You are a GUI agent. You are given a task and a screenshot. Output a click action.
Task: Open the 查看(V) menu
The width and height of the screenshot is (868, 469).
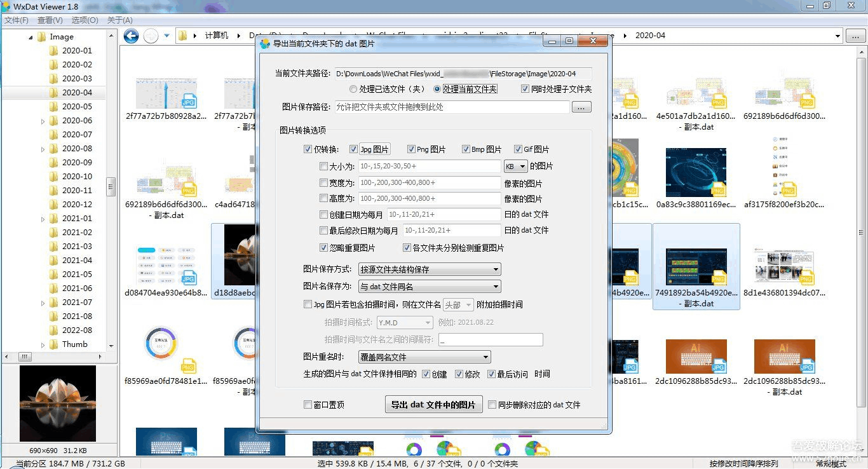click(51, 20)
